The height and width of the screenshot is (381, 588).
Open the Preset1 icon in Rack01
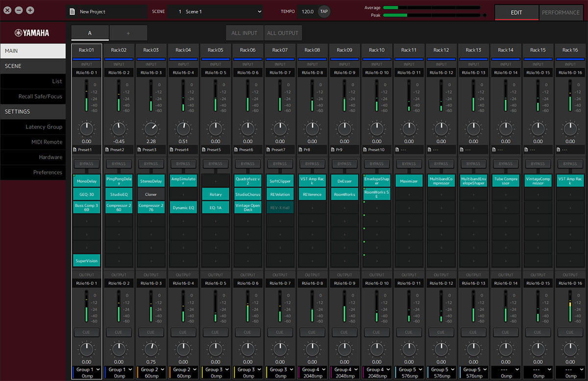coord(74,150)
